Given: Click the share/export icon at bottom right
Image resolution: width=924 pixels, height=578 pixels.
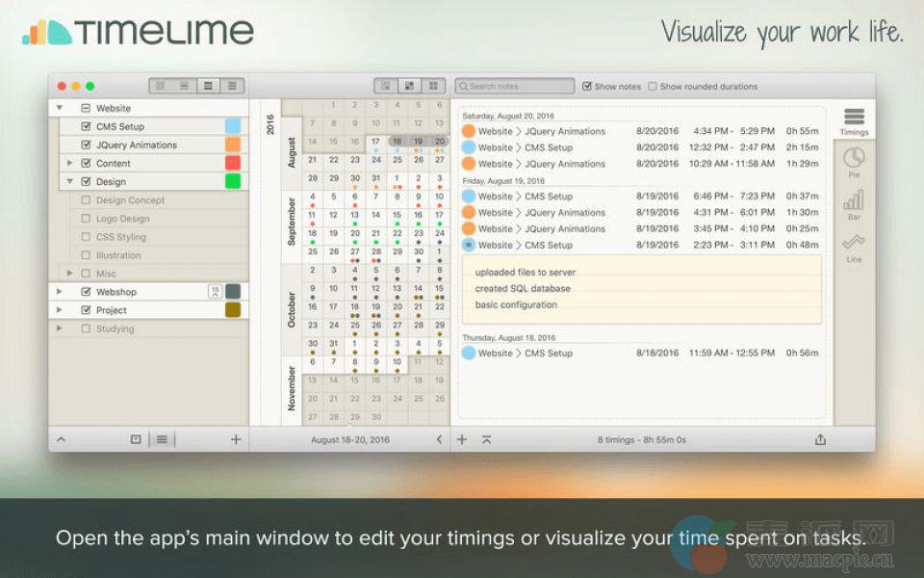Looking at the screenshot, I should [x=820, y=439].
